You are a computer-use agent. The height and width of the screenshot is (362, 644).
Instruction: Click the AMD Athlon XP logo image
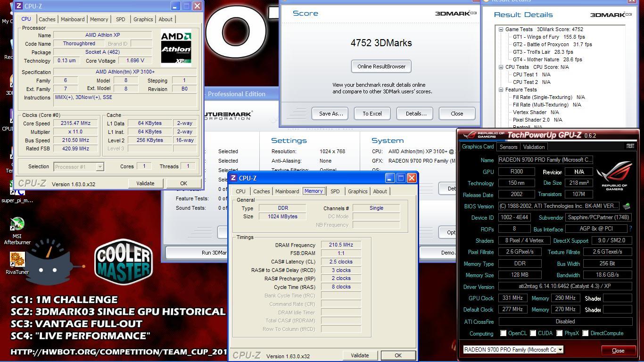coord(176,48)
